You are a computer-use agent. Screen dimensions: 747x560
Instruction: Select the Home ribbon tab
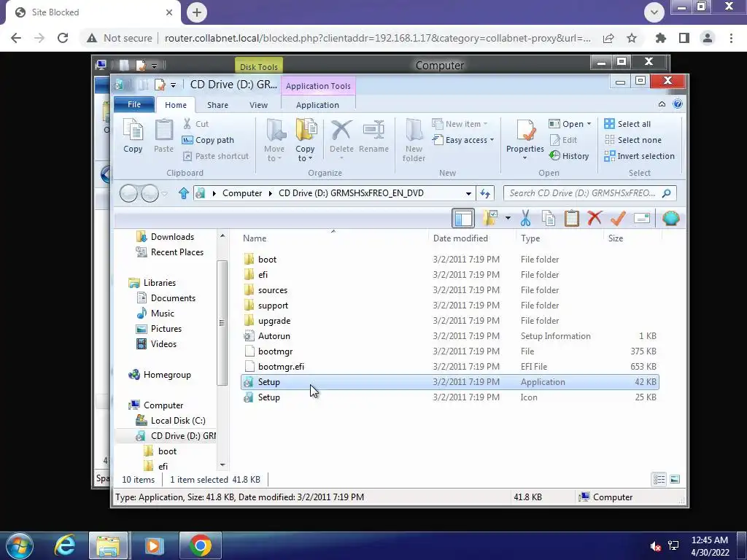[x=176, y=105]
